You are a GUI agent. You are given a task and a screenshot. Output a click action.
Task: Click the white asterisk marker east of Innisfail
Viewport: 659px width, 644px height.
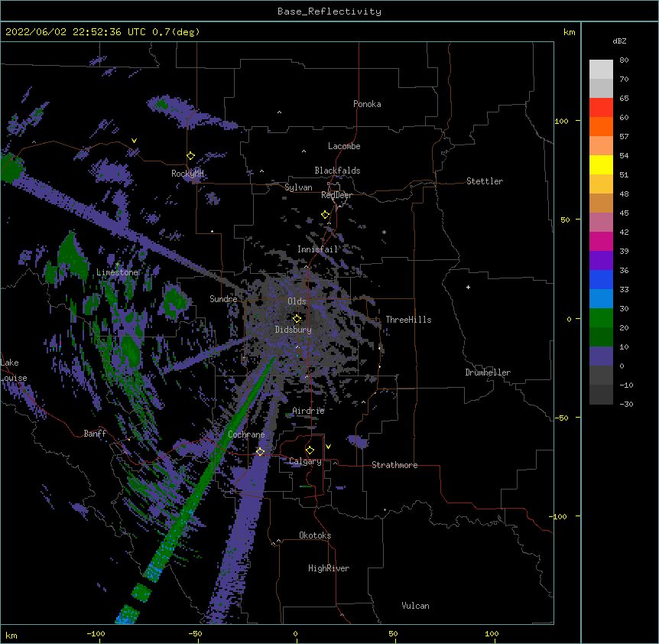[384, 232]
